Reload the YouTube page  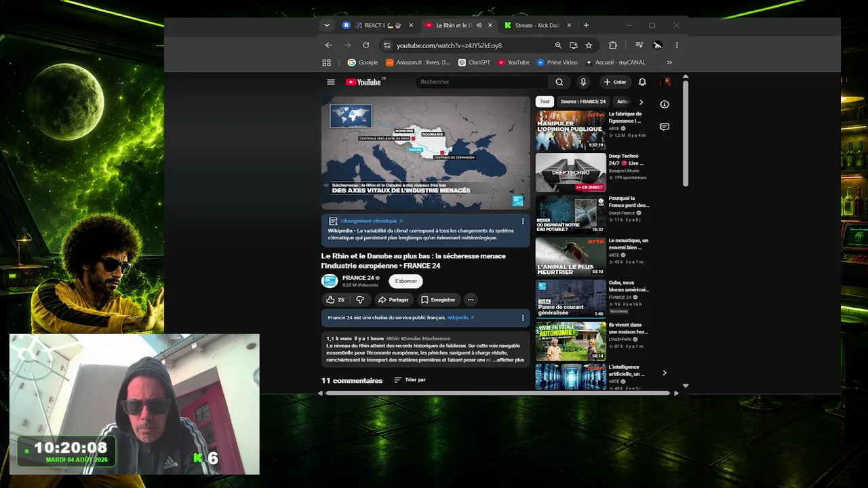coord(366,45)
